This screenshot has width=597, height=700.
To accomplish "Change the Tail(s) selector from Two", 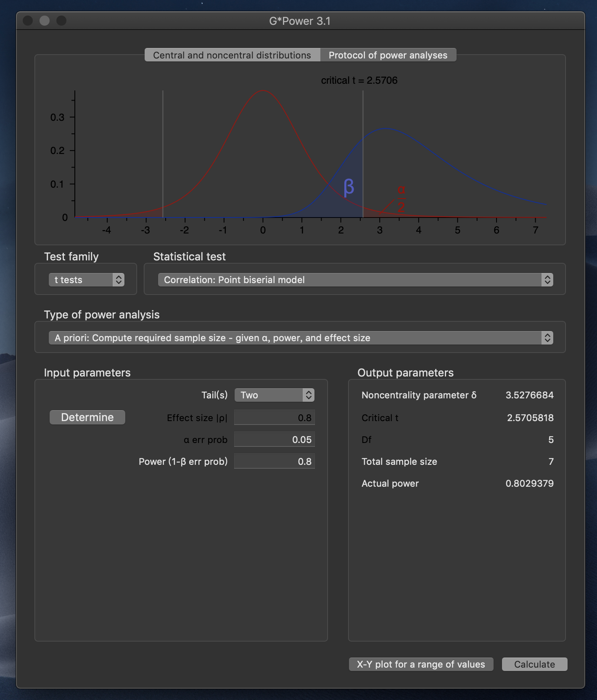I will tap(275, 395).
